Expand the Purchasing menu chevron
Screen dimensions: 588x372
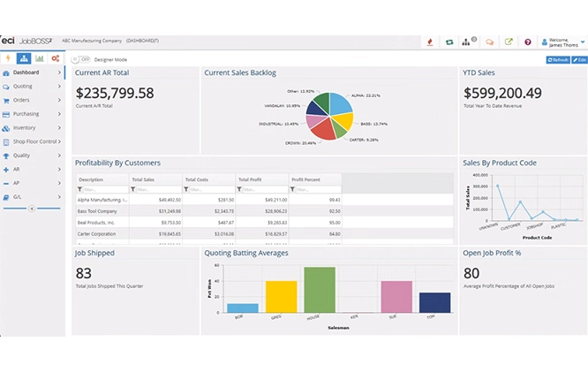pyautogui.click(x=59, y=114)
